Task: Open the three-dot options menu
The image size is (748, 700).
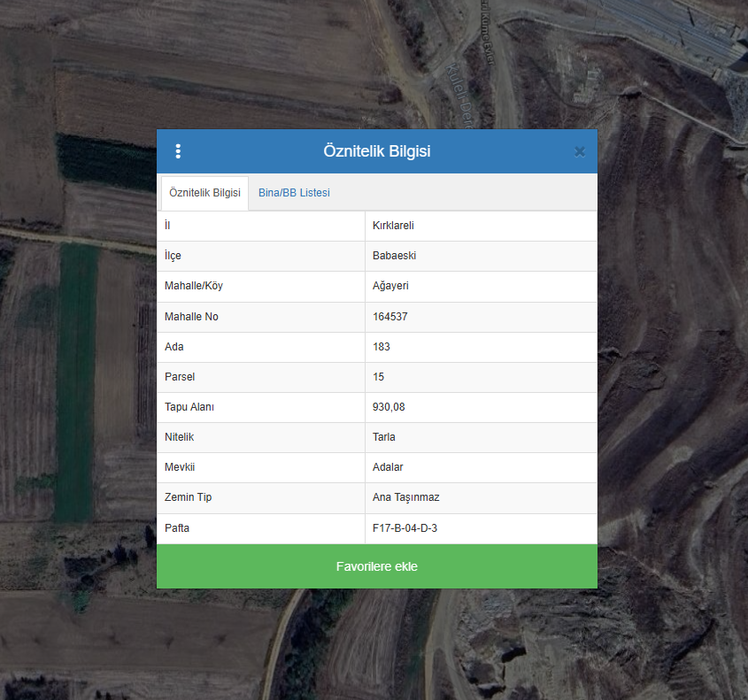Action: coord(178,151)
